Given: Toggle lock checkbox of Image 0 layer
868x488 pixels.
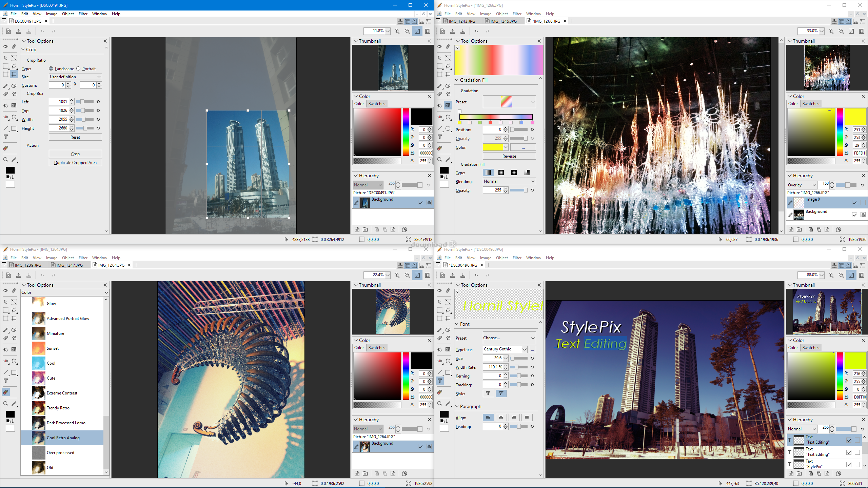Looking at the screenshot, I should coord(863,203).
